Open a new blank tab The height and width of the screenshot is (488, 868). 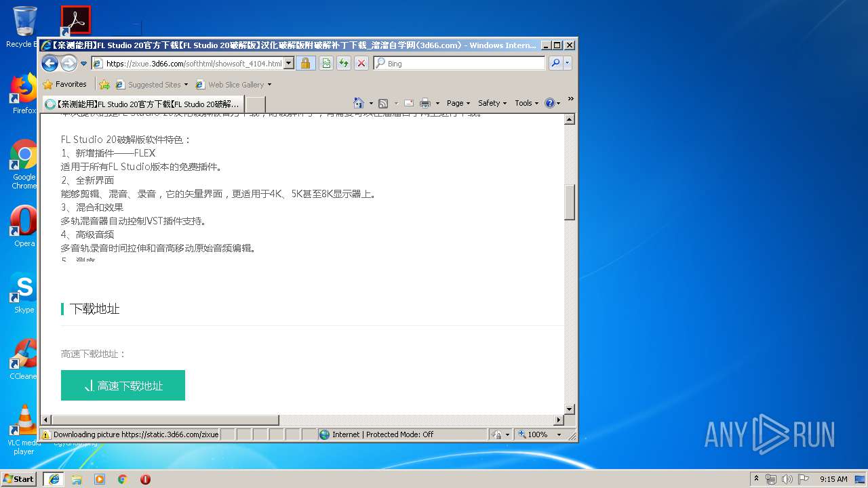(255, 104)
